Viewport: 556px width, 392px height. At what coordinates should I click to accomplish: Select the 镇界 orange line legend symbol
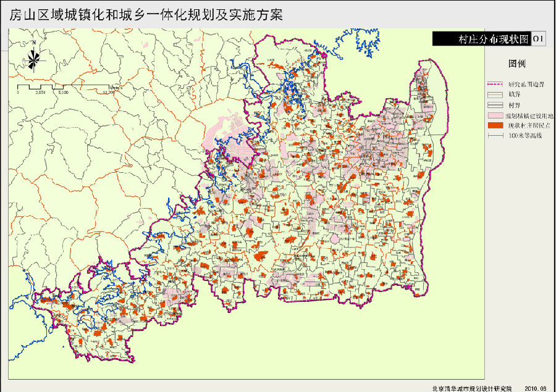coord(495,94)
